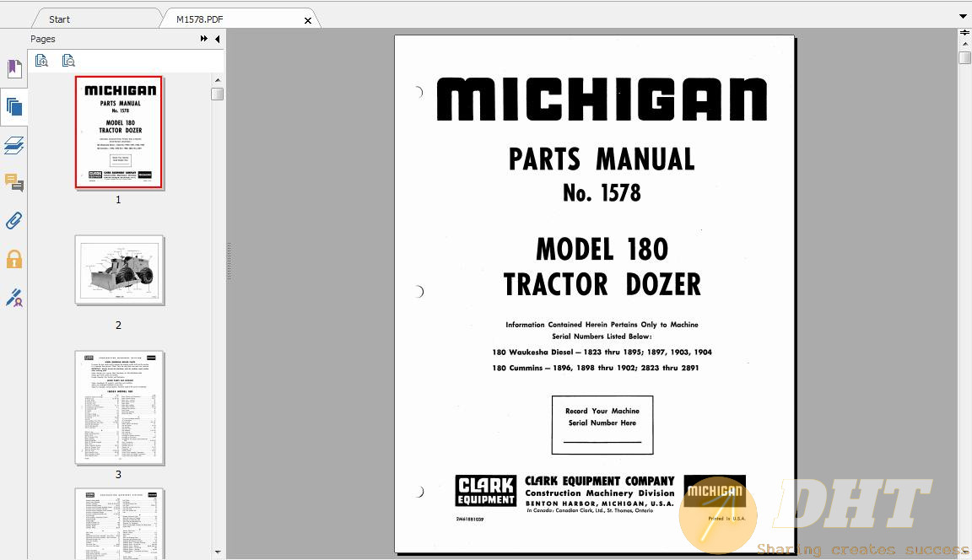The image size is (972, 560).
Task: Expand the Pages panel with double arrows
Action: (204, 39)
